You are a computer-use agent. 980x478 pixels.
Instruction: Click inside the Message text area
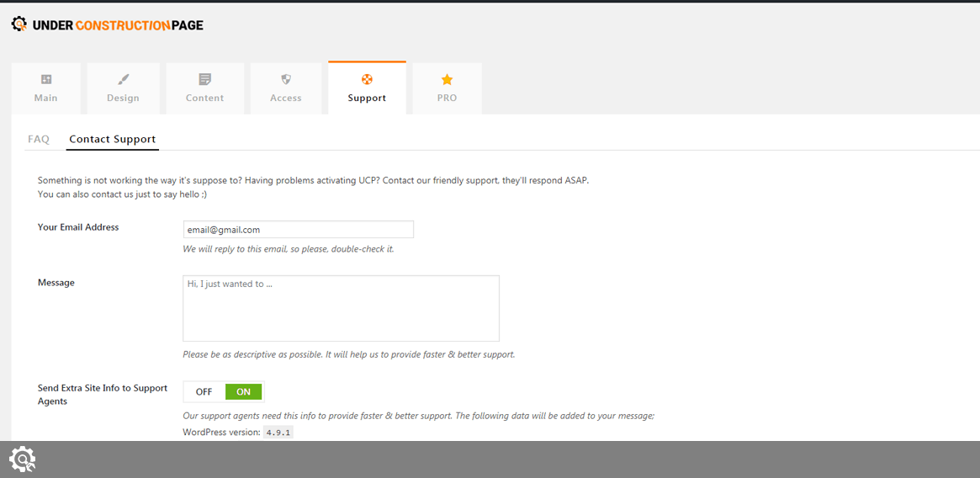click(x=341, y=308)
